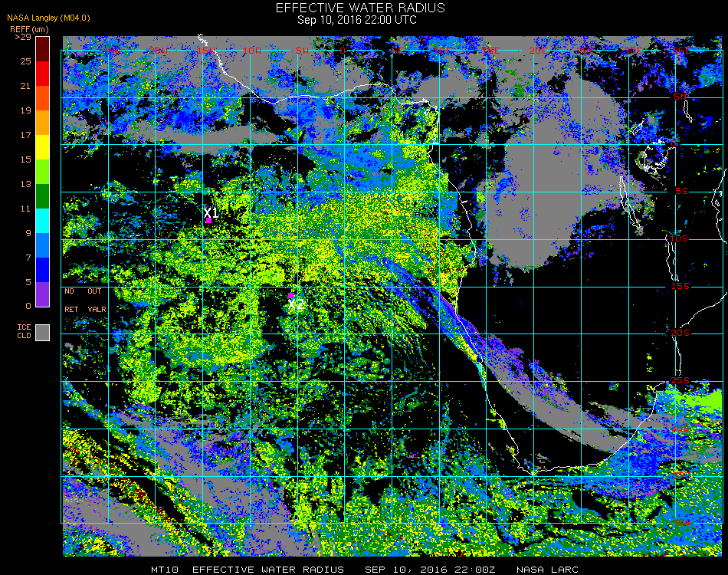728x575 pixels.
Task: Click the '0' legend value under the colorbar
Action: point(28,306)
